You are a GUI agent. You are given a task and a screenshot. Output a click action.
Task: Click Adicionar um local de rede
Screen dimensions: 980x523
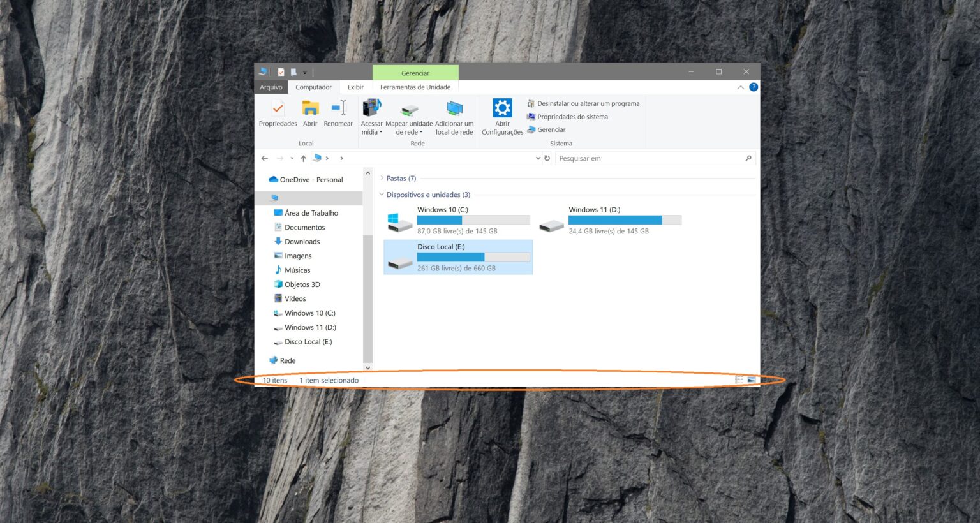click(x=454, y=116)
